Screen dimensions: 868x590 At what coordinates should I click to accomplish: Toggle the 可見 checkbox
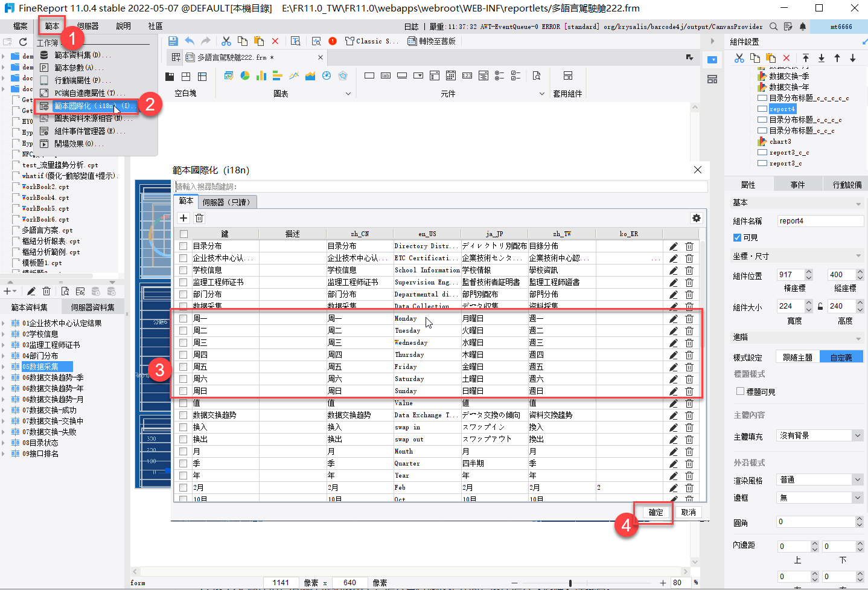tap(737, 238)
